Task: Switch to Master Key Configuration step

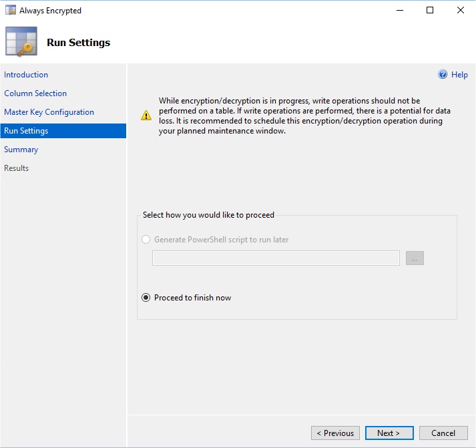Action: [x=49, y=112]
